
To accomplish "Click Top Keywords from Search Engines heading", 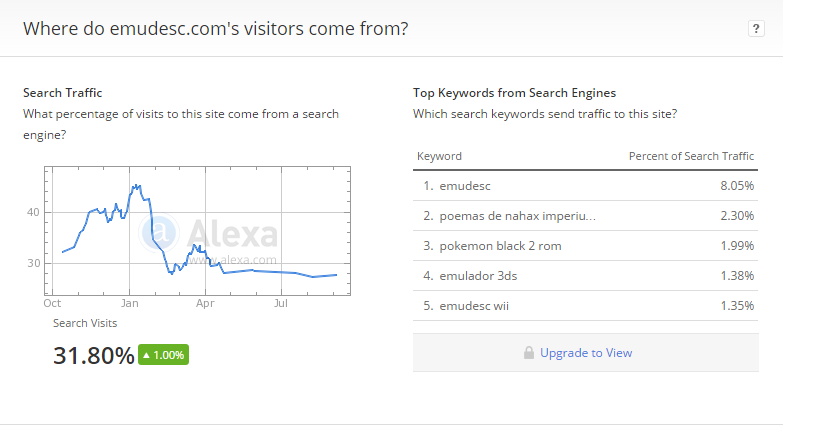I will pyautogui.click(x=514, y=93).
